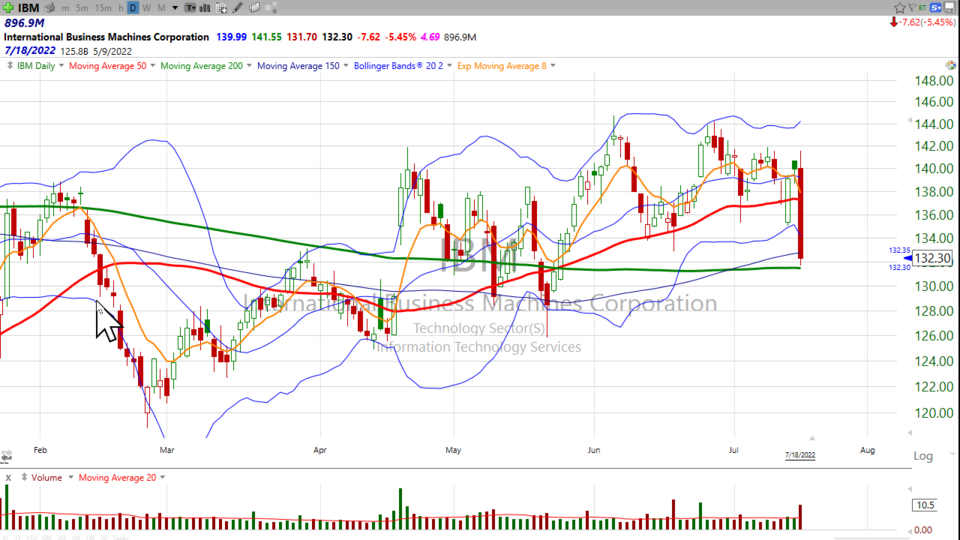Viewport: 960px width, 540px height.
Task: Click the 148.00 price axis label
Action: pos(934,81)
